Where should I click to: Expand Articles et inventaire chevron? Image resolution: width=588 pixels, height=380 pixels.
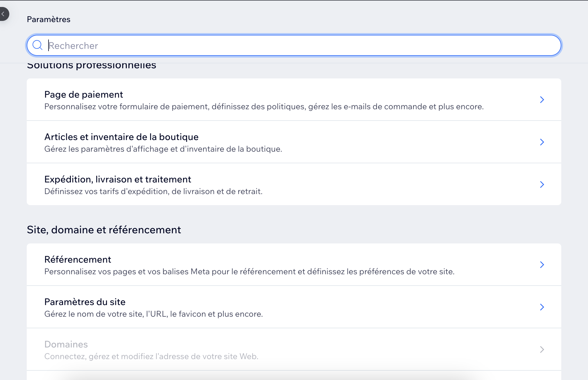coord(542,142)
